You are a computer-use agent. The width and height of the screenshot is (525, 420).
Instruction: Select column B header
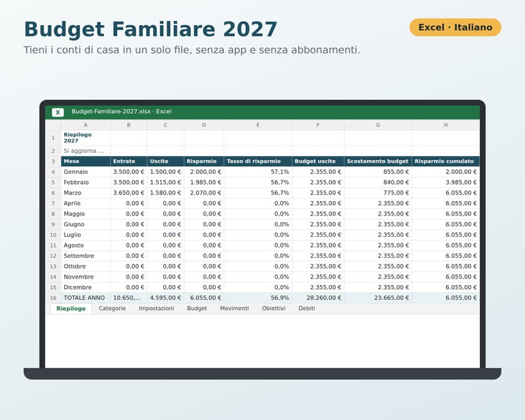click(128, 125)
